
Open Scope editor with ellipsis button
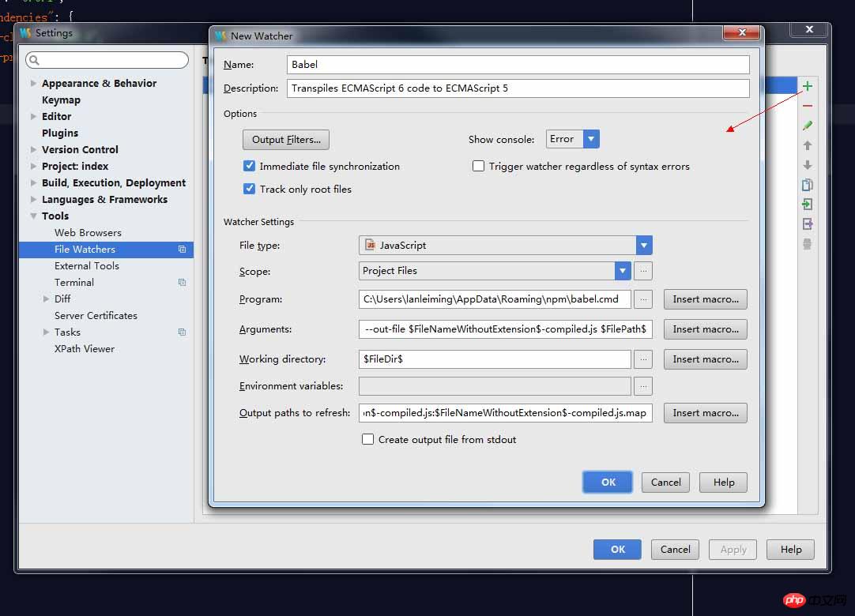643,271
